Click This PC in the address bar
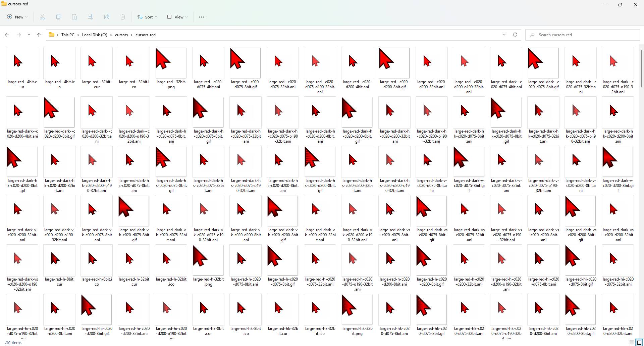Image resolution: width=644 pixels, height=346 pixels. click(68, 35)
